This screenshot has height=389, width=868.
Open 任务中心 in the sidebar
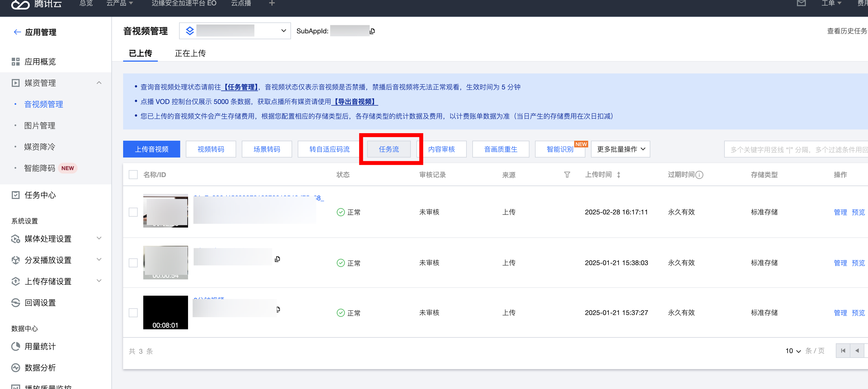pos(40,195)
